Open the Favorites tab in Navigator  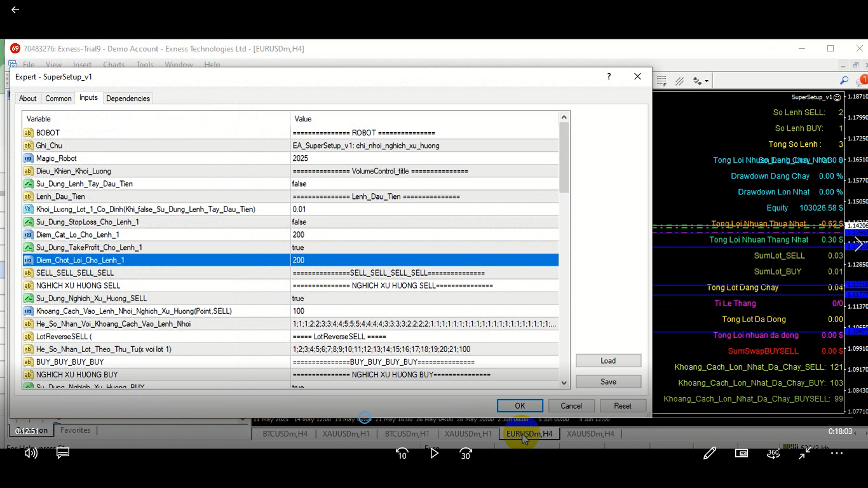tap(75, 430)
